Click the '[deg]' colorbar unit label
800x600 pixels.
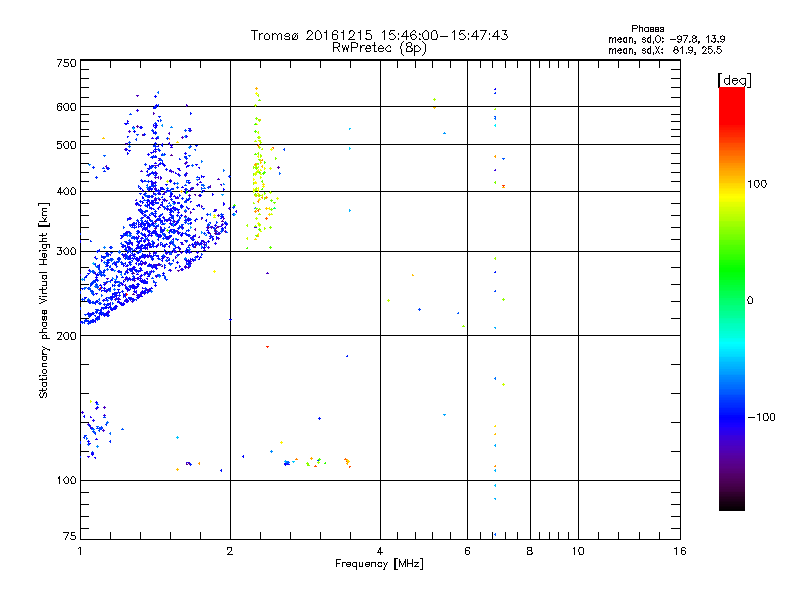(x=734, y=80)
